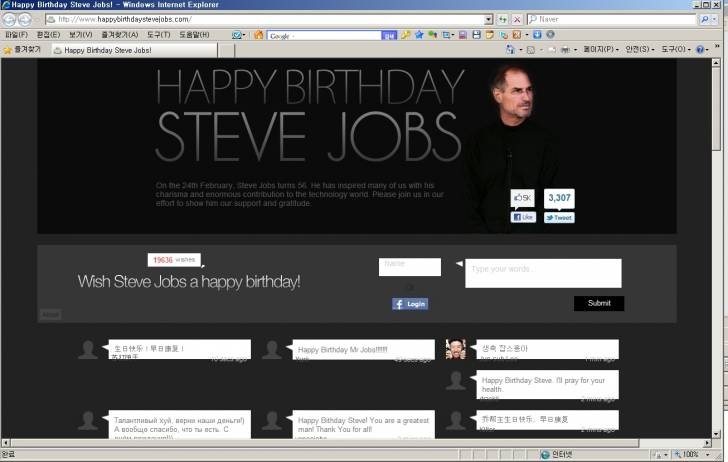Open the search provider dropdown arrow
The width and height of the screenshot is (728, 462).
pyautogui.click(x=715, y=20)
